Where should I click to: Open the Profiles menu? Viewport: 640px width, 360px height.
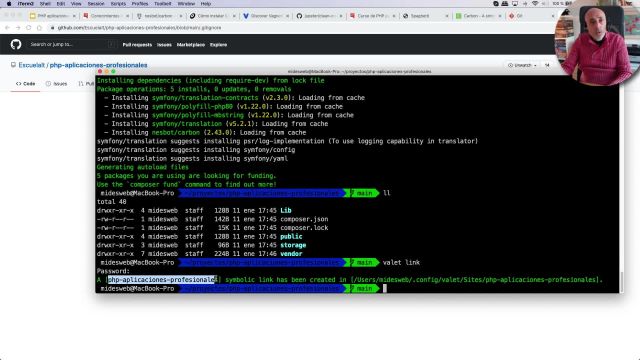(x=140, y=4)
